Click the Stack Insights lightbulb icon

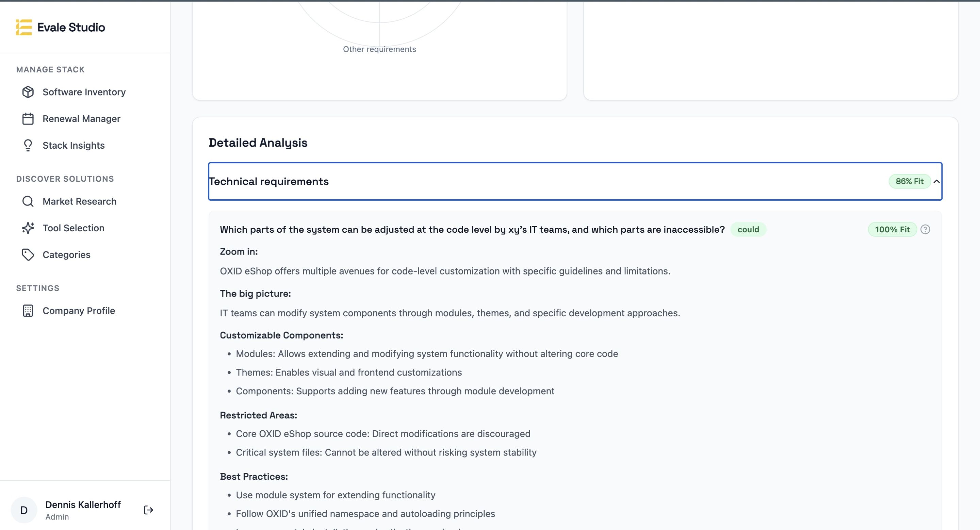tap(28, 145)
